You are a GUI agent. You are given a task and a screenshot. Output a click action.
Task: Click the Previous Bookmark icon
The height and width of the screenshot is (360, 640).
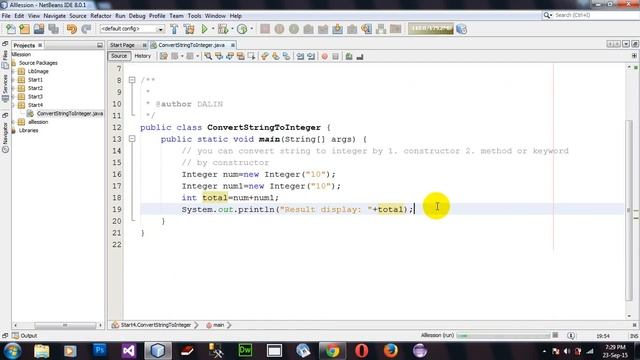[x=264, y=56]
